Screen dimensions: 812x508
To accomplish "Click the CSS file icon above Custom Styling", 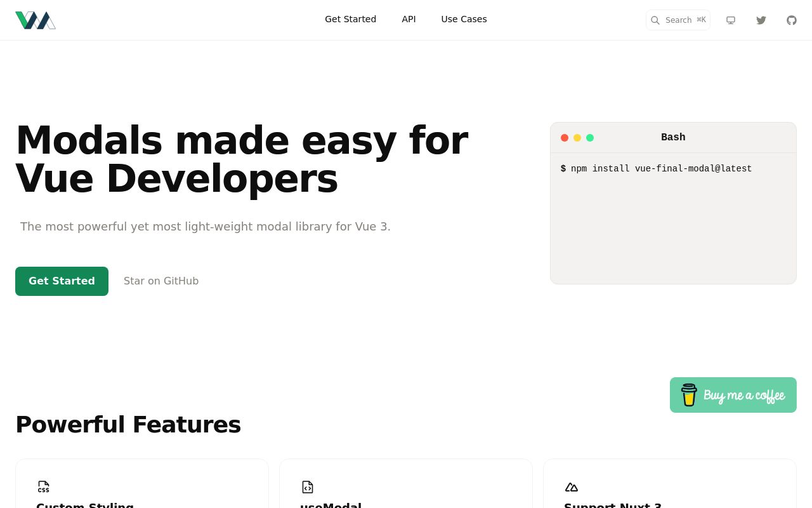I will click(44, 486).
